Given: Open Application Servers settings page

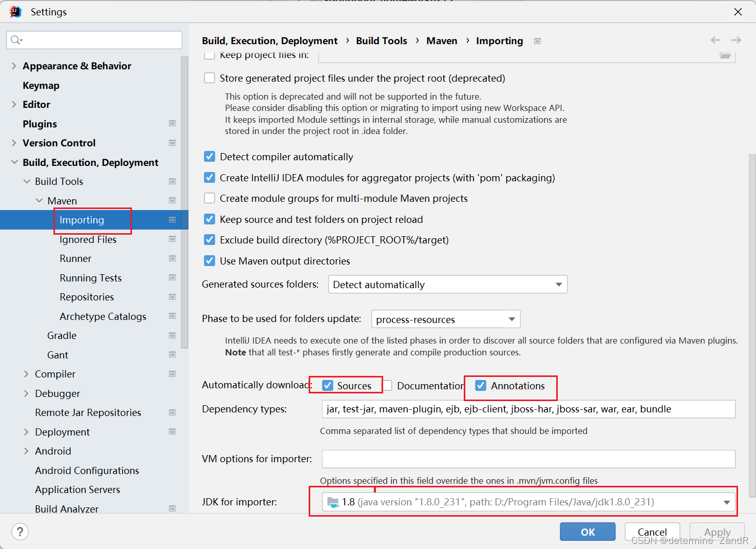Looking at the screenshot, I should (78, 489).
